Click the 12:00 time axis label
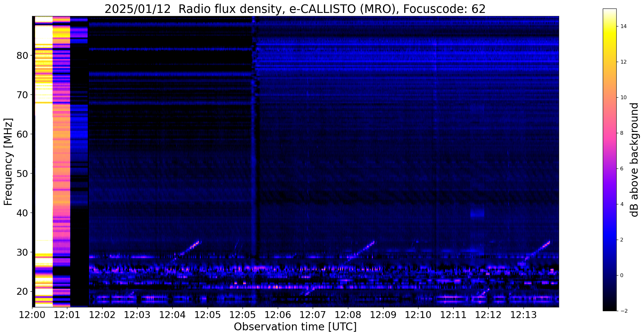This screenshot has height=336, width=644. (32, 315)
